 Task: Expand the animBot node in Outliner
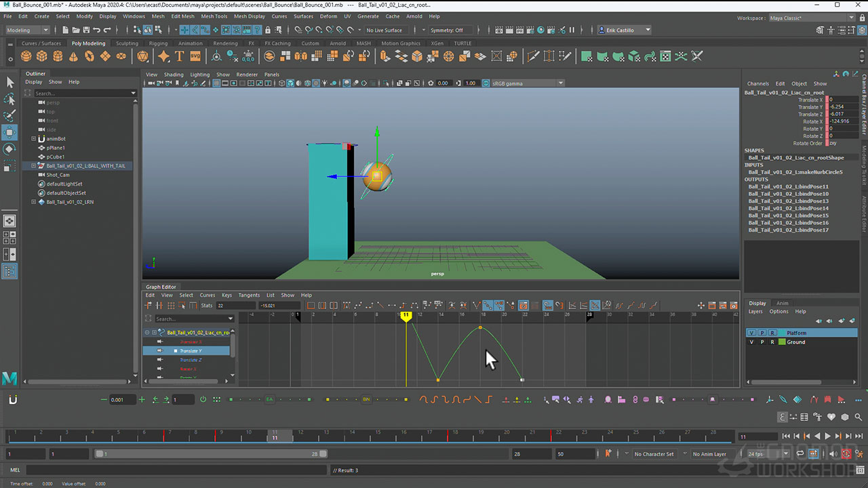[33, 139]
